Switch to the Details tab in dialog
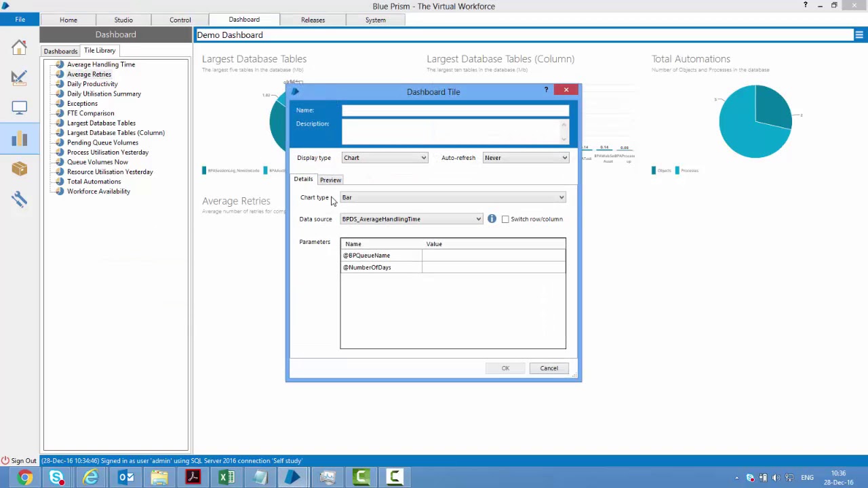This screenshot has height=488, width=868. (303, 179)
